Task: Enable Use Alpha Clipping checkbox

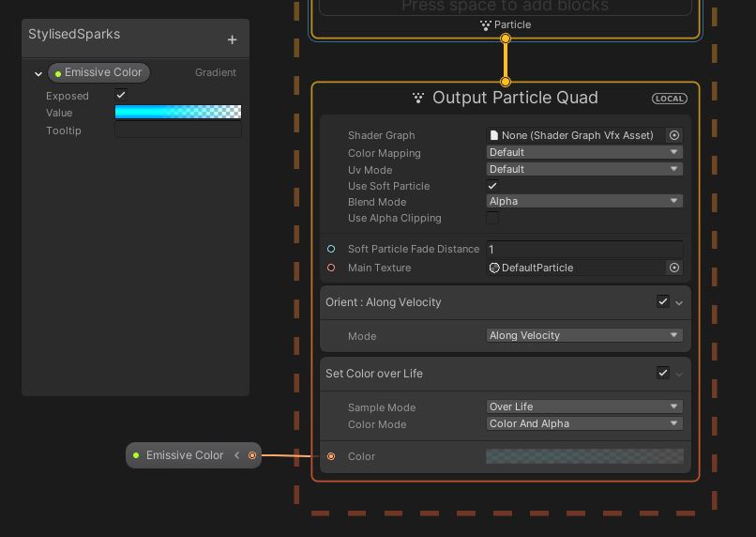Action: tap(492, 218)
